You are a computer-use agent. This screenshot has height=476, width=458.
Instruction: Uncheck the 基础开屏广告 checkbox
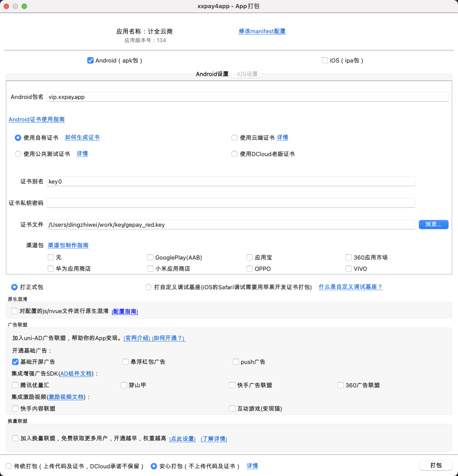pos(15,362)
